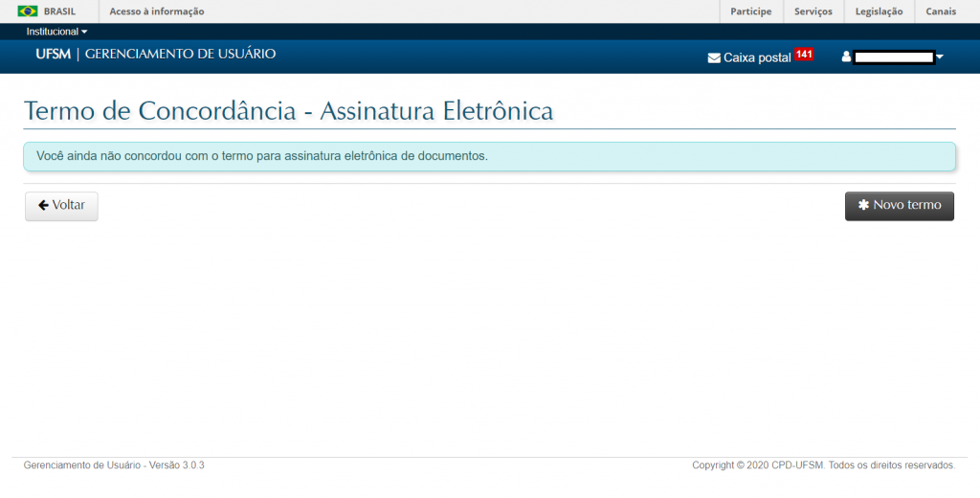Viewport: 980px width, 498px height.
Task: Click the red 141 unread messages badge
Action: (x=804, y=55)
